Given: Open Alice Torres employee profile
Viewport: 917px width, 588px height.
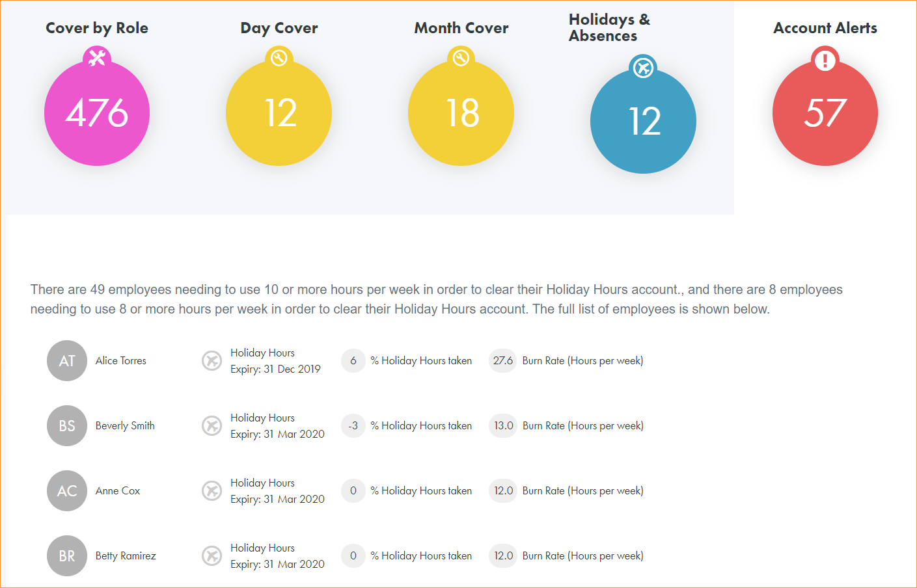Looking at the screenshot, I should pos(121,360).
